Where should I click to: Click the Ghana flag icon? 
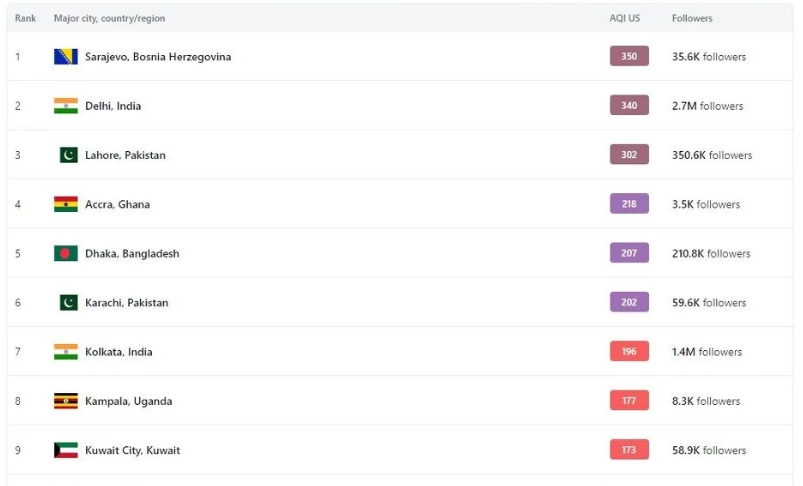[x=66, y=204]
